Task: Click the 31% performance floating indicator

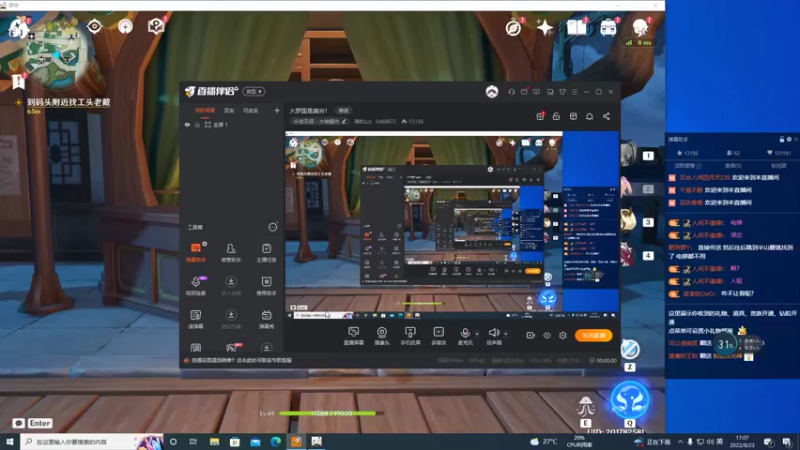Action: pos(725,344)
